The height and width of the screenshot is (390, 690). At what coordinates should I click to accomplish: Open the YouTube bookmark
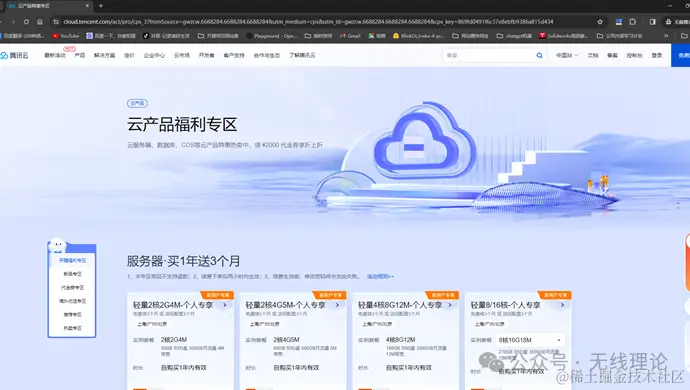click(66, 36)
